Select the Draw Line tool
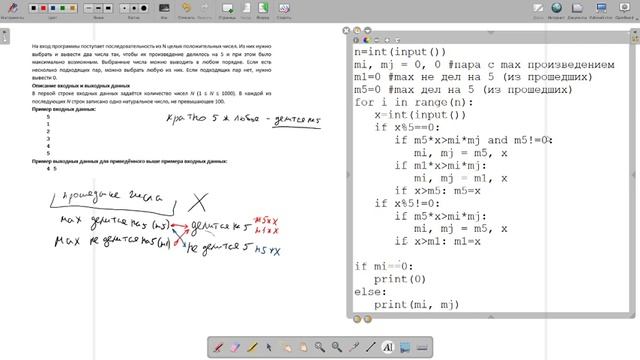Screen dimensions: 640x360 [x=371, y=347]
